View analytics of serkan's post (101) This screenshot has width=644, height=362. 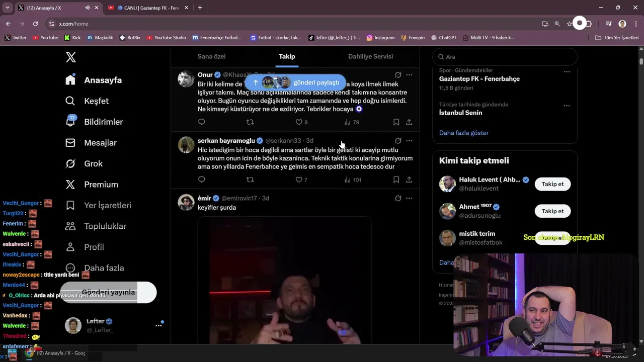point(353,179)
